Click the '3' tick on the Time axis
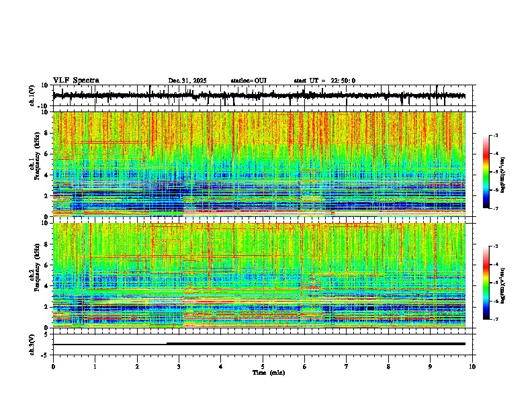532x411 pixels. (x=179, y=367)
